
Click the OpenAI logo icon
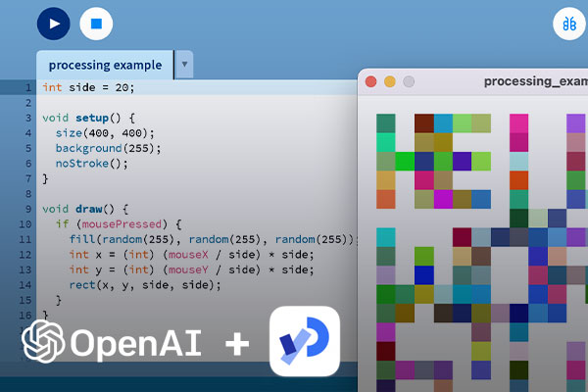pyautogui.click(x=42, y=341)
